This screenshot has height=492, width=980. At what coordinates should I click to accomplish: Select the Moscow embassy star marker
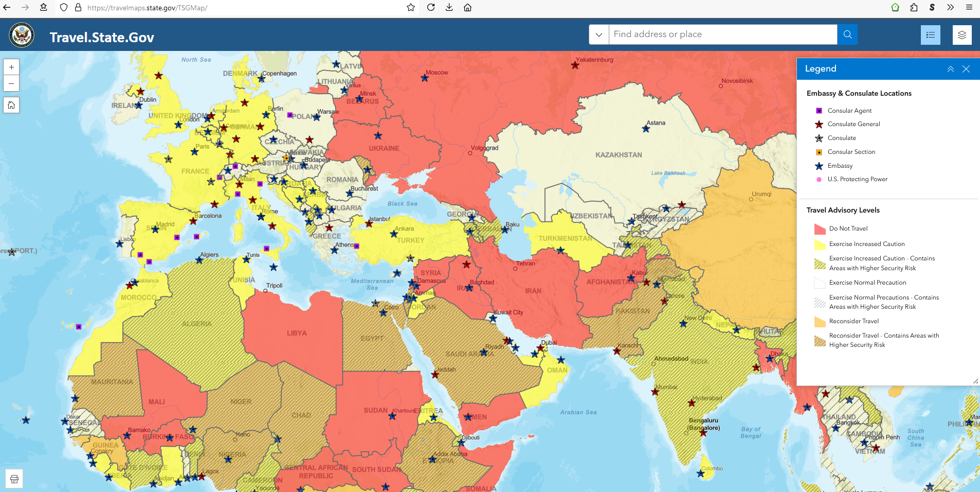425,78
